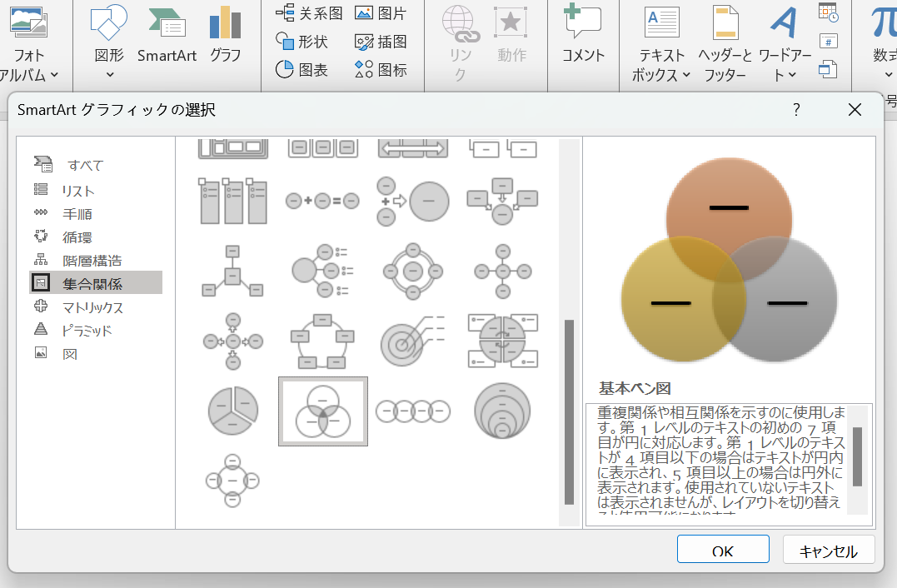Choose the target list layout
897x588 pixels.
pos(412,341)
